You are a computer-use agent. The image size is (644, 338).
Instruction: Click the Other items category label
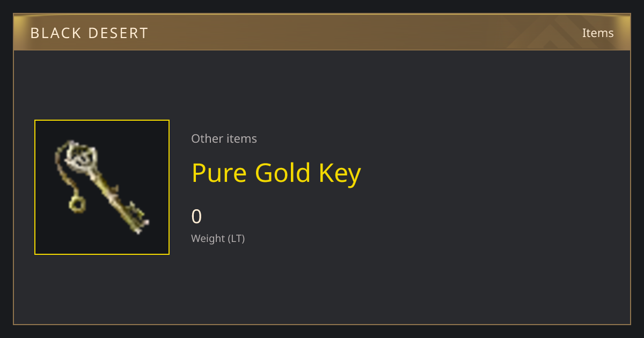[224, 138]
